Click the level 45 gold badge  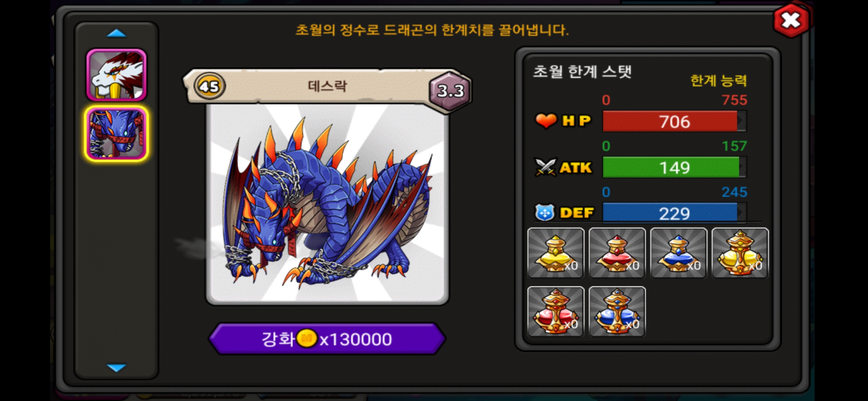click(210, 86)
